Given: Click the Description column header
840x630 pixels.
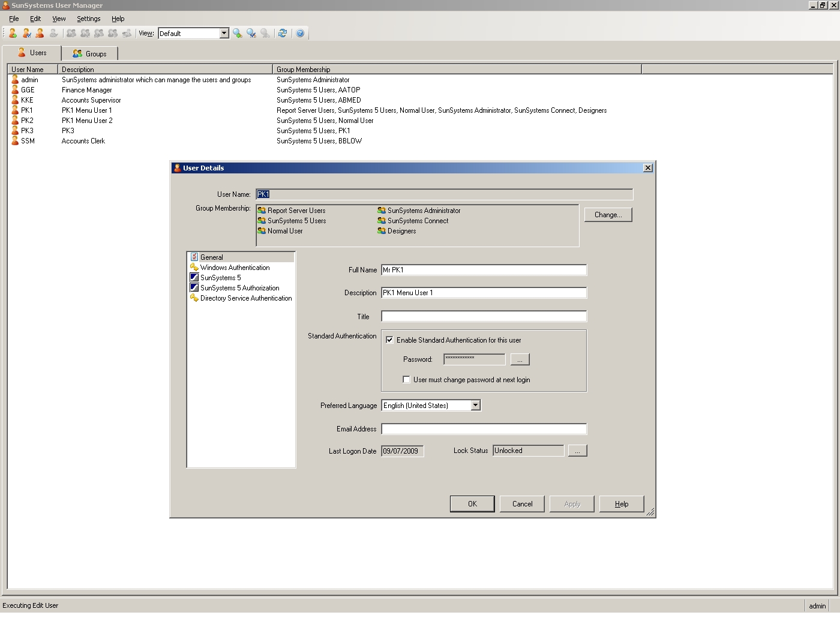Looking at the screenshot, I should 165,70.
